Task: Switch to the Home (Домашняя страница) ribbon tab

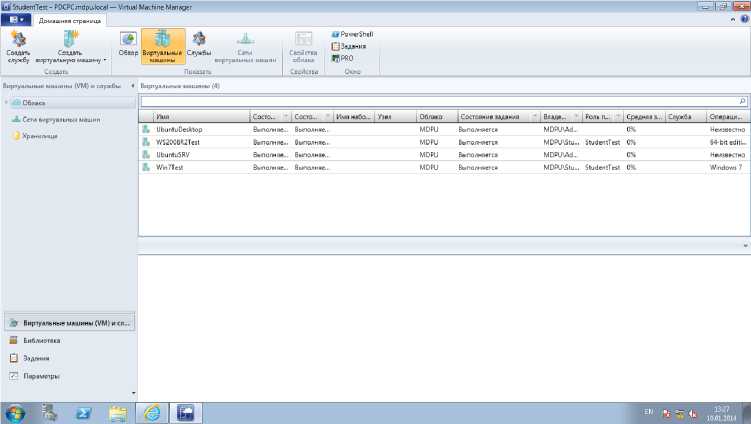Action: [x=71, y=19]
